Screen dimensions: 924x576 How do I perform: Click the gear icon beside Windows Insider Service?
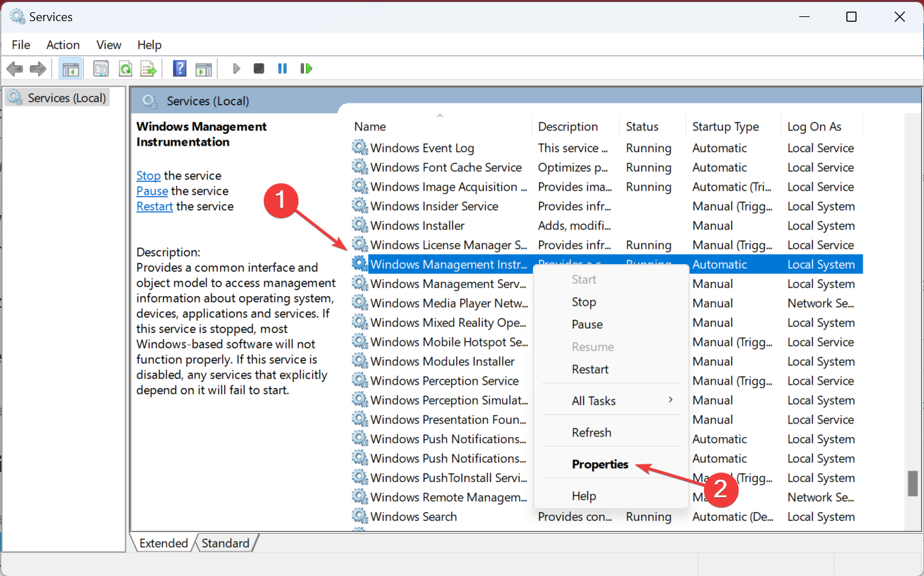[359, 206]
